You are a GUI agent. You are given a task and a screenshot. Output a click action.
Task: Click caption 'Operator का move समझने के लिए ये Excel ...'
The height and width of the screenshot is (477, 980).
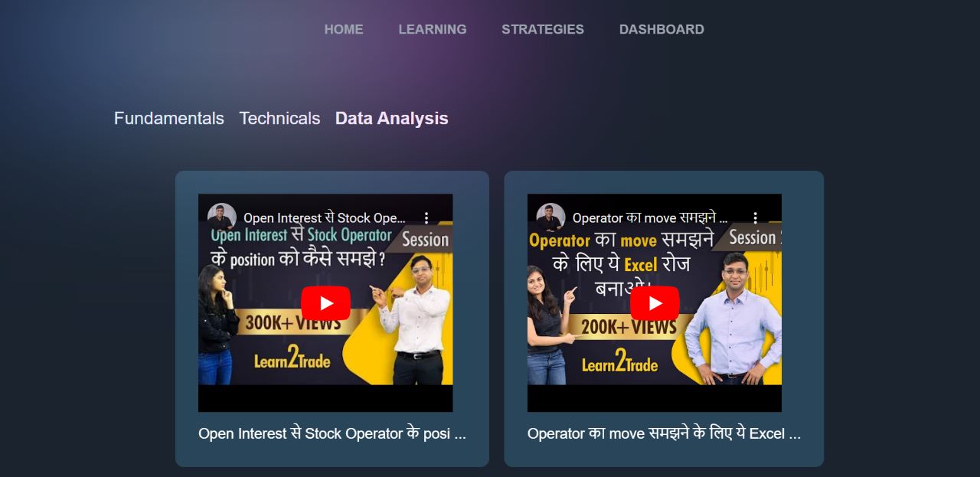click(x=664, y=433)
